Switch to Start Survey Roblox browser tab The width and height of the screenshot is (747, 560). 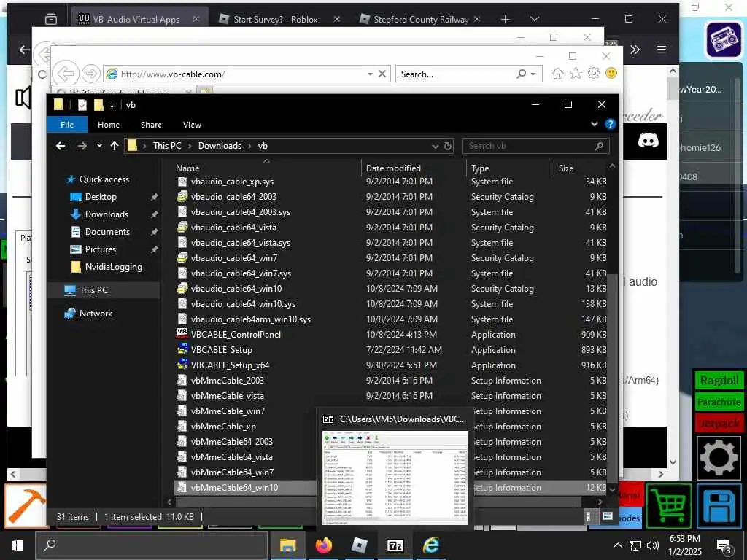click(275, 20)
